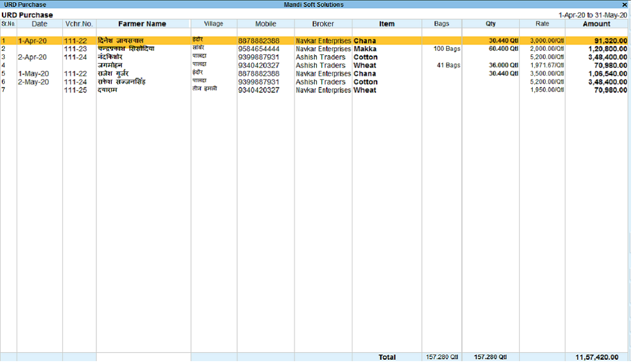The height and width of the screenshot is (363, 644).
Task: Click the amount 1,06,540.00
Action: coord(608,74)
